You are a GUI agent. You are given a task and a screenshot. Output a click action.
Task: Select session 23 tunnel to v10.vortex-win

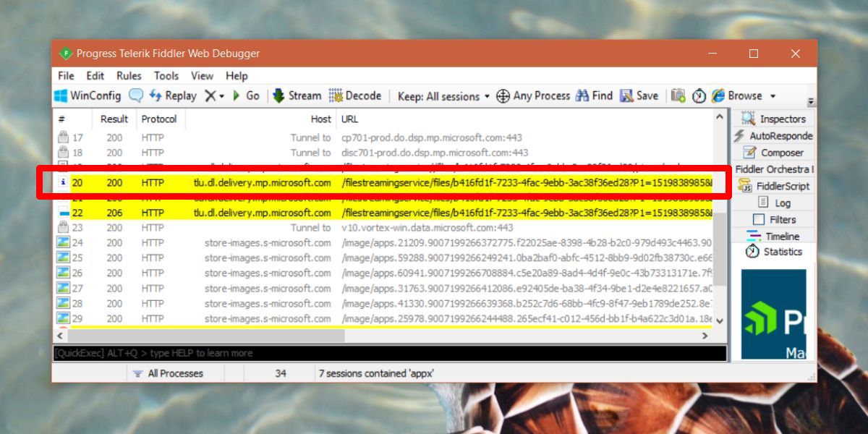tap(383, 228)
